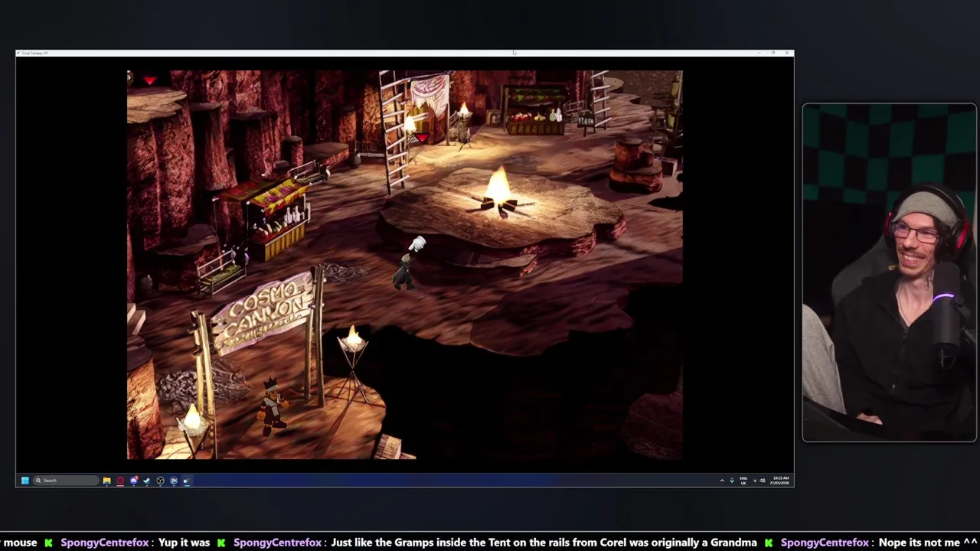Image resolution: width=980 pixels, height=551 pixels.
Task: Open the Windows Start menu
Action: pos(25,481)
